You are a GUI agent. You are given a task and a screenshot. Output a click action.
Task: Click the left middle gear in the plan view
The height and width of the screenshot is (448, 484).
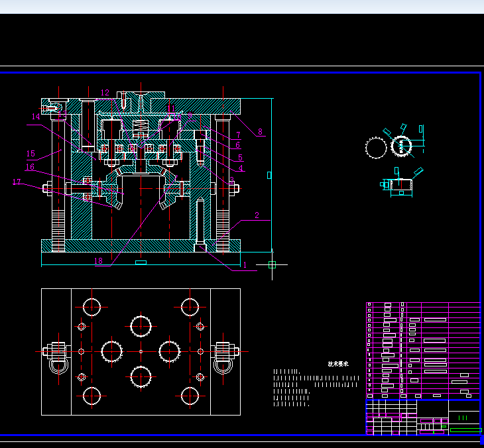[113, 351]
